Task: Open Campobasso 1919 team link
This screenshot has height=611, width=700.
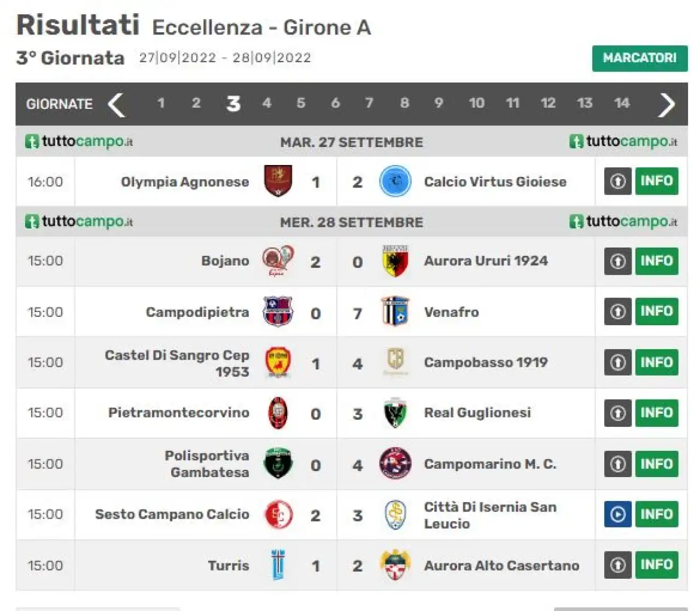Action: coord(486,362)
